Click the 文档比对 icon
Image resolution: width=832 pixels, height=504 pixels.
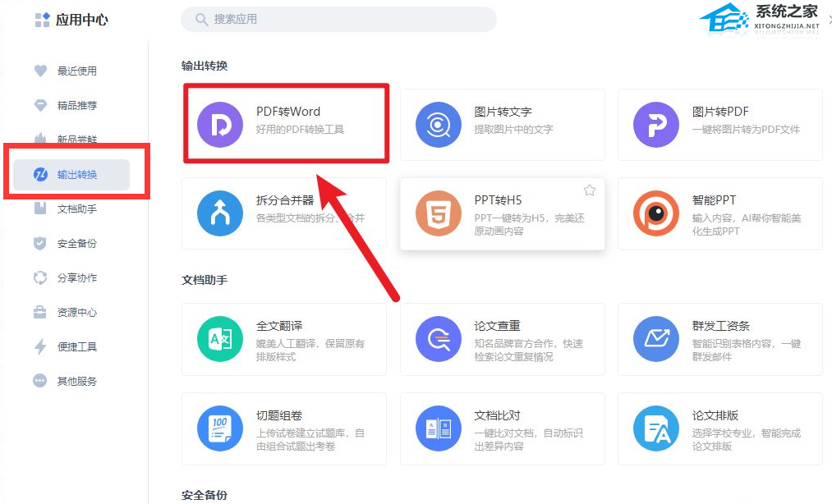[x=439, y=428]
